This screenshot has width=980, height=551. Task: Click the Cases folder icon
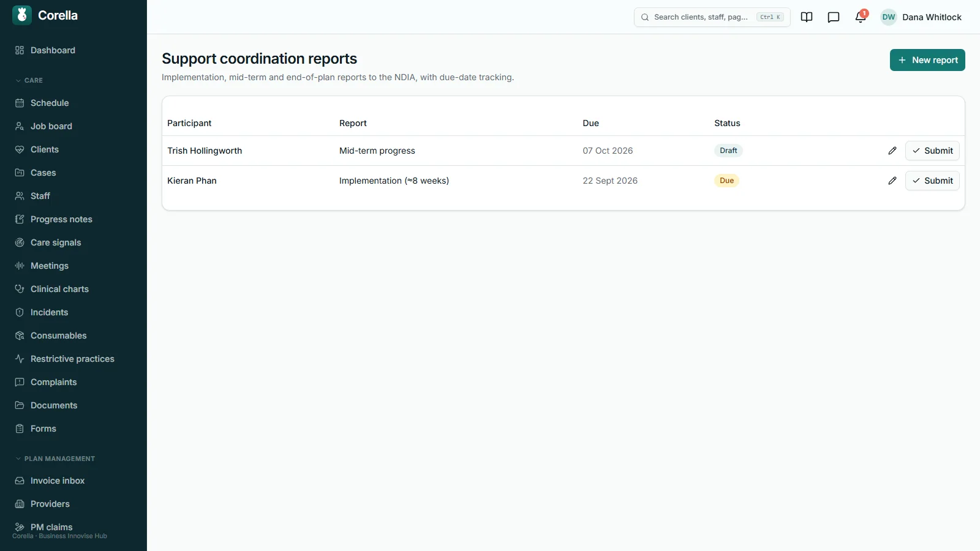(20, 173)
